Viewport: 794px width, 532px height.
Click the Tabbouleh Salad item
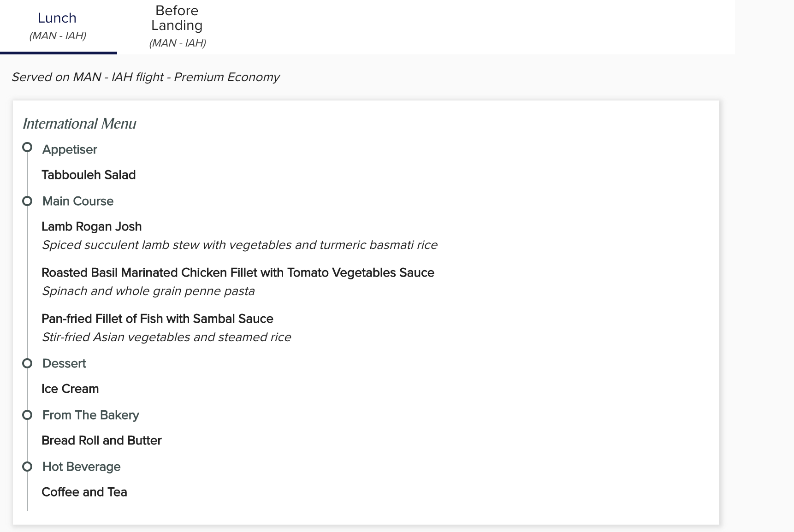point(89,175)
